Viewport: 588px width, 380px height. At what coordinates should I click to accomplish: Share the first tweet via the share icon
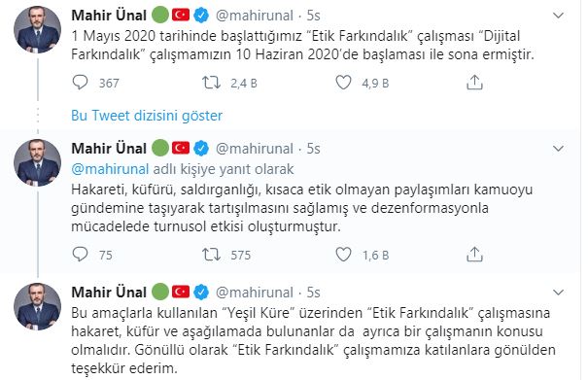coord(474,83)
